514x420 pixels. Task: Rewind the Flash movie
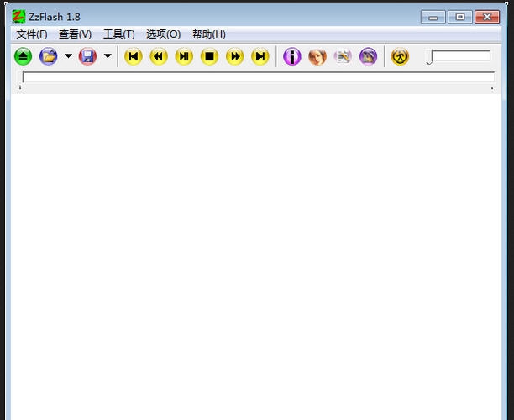[x=159, y=56]
